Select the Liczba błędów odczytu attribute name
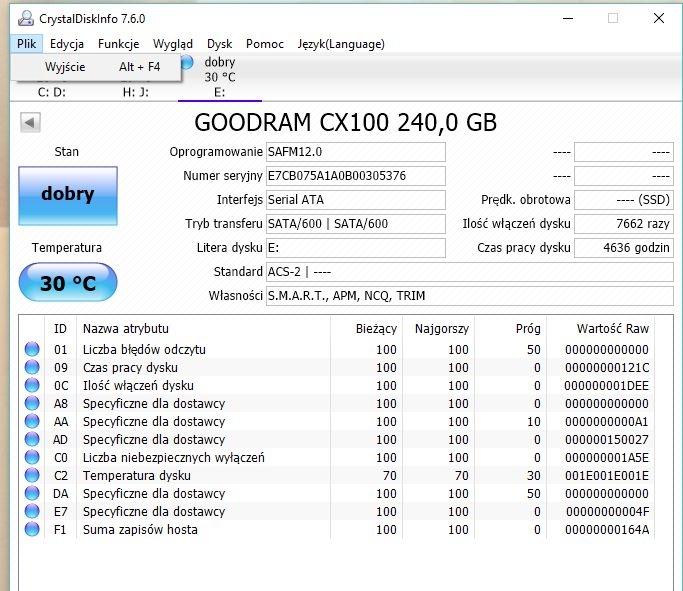The image size is (683, 591). click(144, 349)
